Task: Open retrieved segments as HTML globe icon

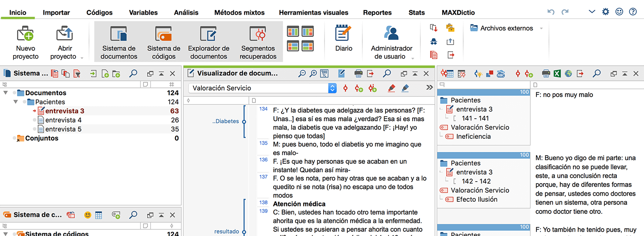Action: 568,73
